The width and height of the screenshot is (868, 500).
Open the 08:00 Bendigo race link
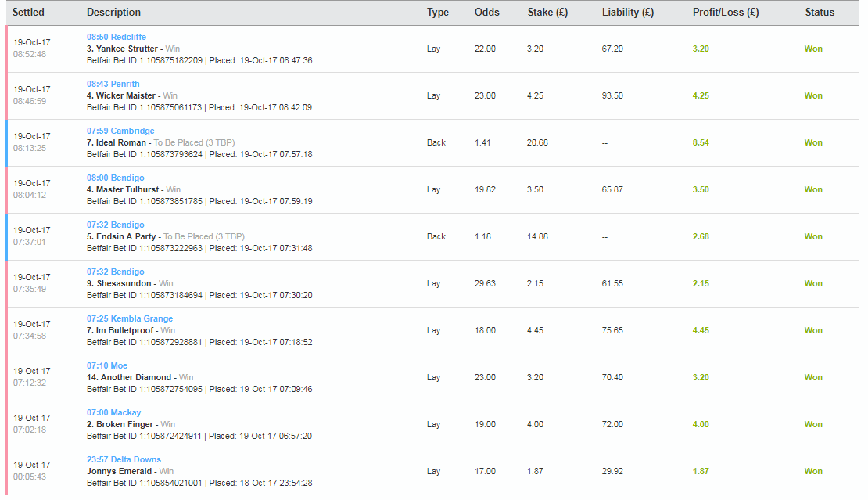[x=115, y=178]
